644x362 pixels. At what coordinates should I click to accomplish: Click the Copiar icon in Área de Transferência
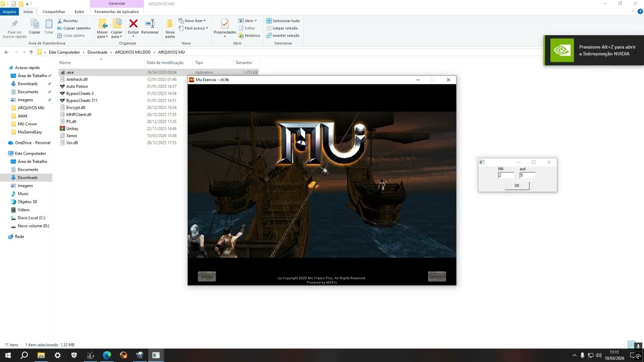click(34, 24)
